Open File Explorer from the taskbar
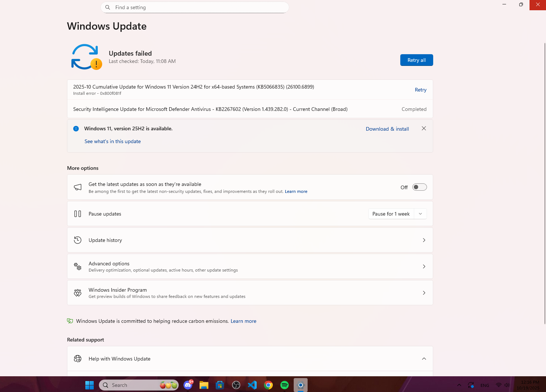The height and width of the screenshot is (392, 546). tap(204, 385)
